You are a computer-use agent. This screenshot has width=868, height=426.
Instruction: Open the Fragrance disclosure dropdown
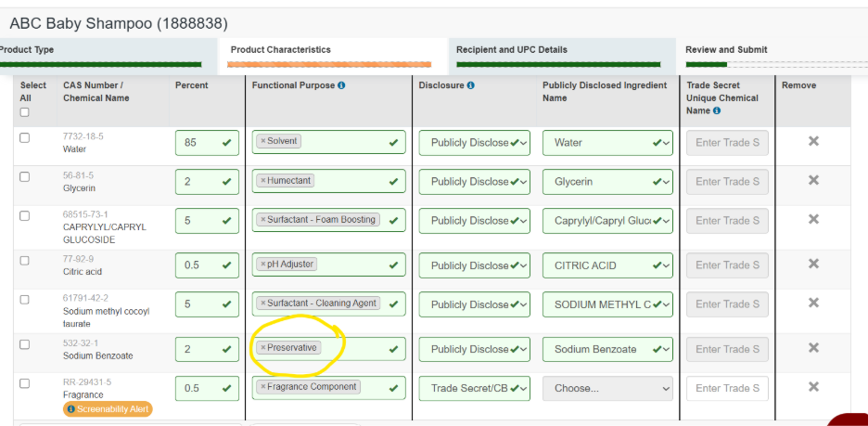click(x=474, y=388)
